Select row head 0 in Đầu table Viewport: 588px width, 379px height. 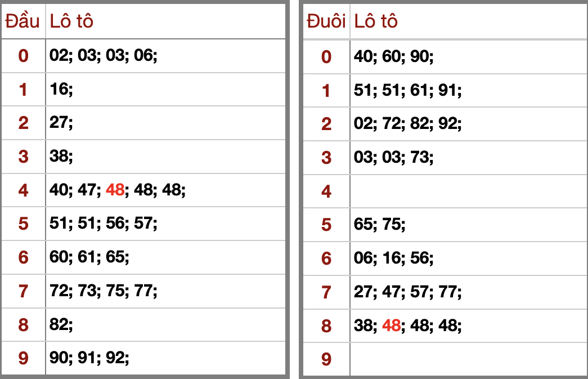pyautogui.click(x=23, y=56)
